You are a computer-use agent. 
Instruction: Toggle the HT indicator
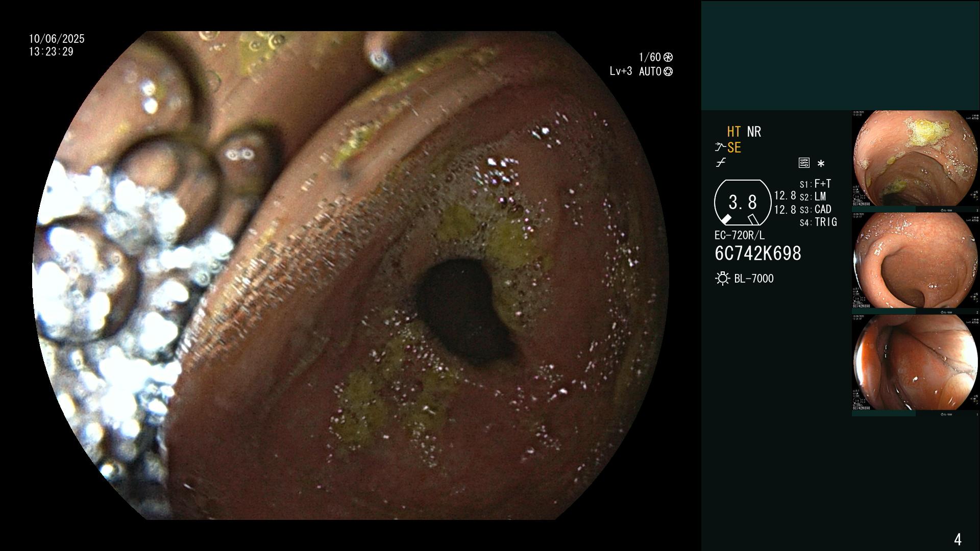point(734,132)
